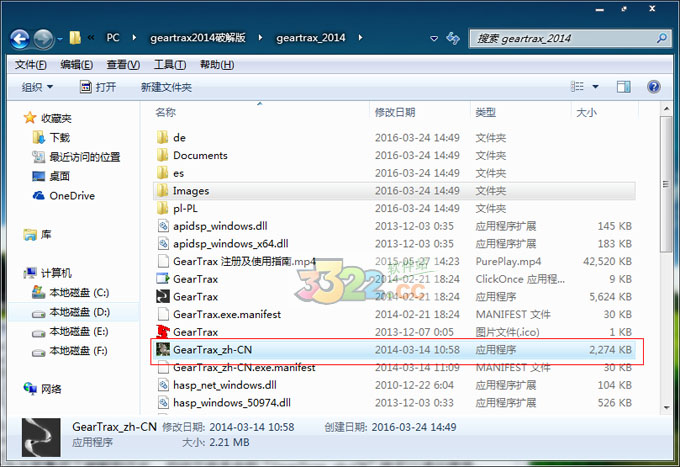
Task: Open the 文件(F) menu
Action: pos(31,65)
